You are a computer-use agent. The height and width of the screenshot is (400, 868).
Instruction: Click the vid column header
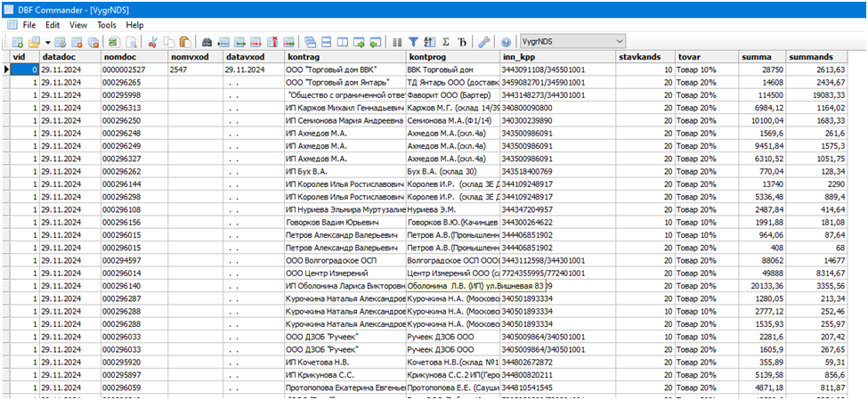[26, 56]
